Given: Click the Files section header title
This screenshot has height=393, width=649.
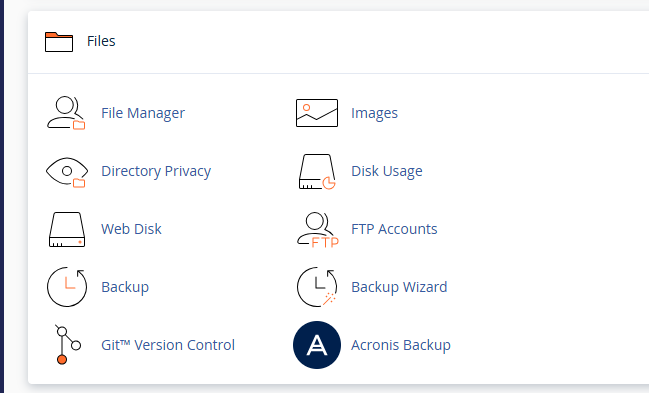Looking at the screenshot, I should point(101,41).
